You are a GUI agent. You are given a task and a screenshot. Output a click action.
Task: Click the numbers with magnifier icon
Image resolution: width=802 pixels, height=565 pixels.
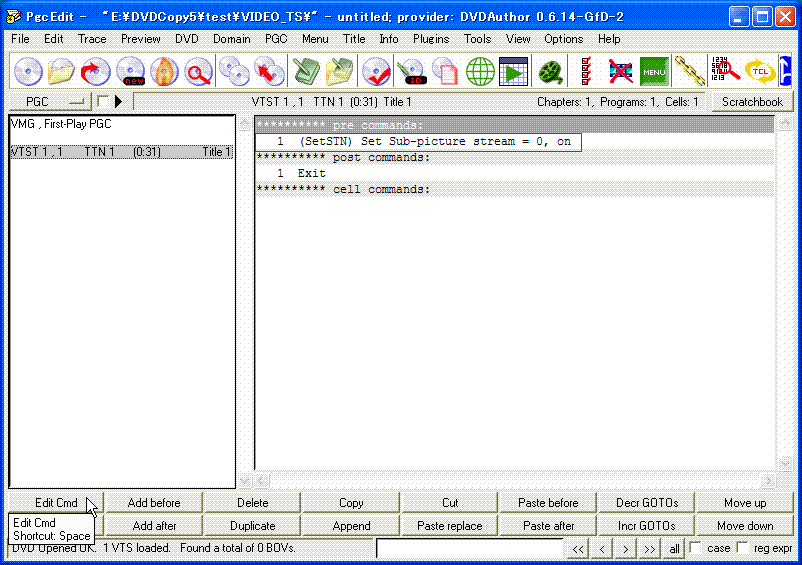[x=725, y=71]
